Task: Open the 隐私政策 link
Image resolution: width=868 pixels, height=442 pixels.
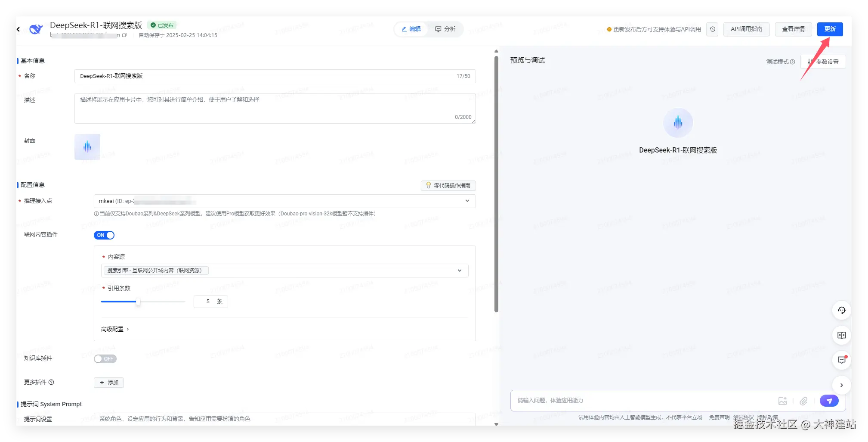Action: point(768,417)
